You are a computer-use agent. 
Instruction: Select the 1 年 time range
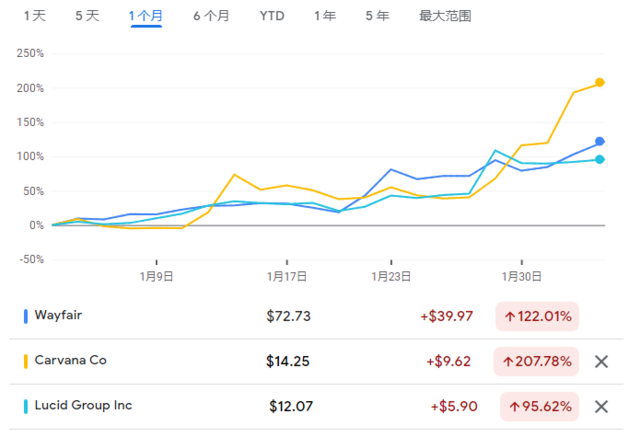(x=324, y=16)
